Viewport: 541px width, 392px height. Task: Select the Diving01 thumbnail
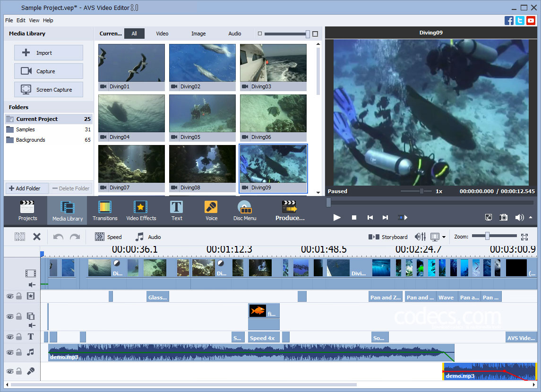point(131,67)
